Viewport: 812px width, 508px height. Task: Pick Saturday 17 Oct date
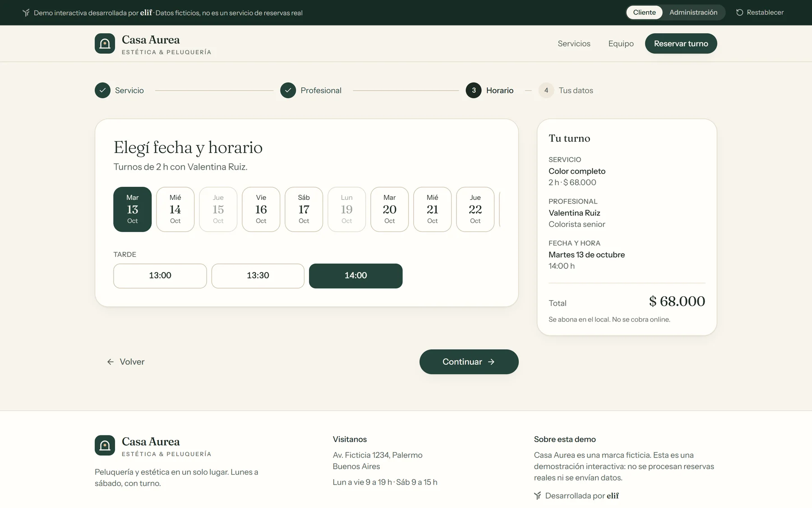[304, 209]
